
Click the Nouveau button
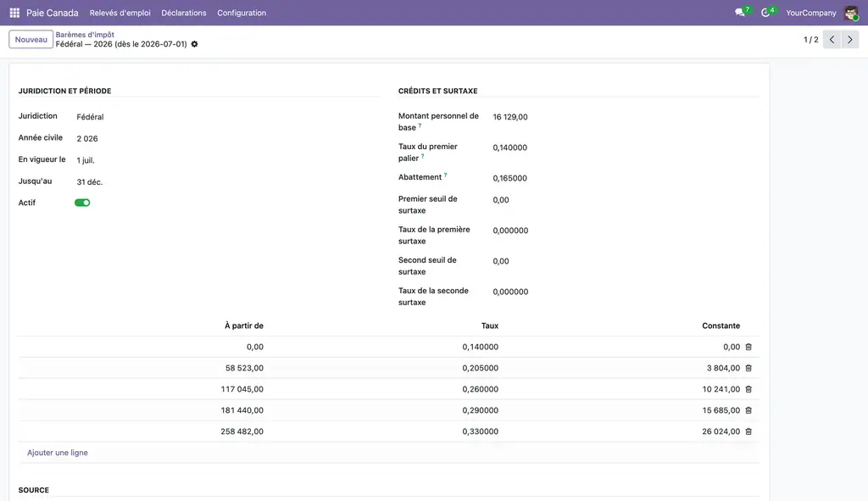(x=31, y=39)
